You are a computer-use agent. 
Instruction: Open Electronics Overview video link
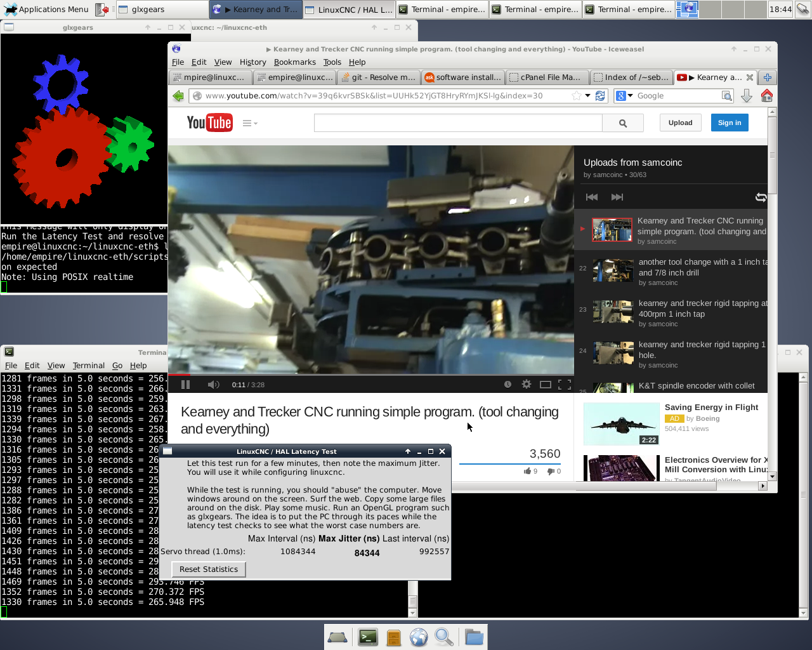(x=716, y=465)
